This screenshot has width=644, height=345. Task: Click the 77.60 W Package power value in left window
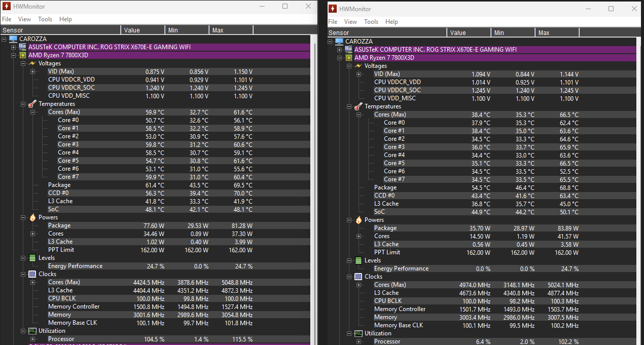point(155,225)
